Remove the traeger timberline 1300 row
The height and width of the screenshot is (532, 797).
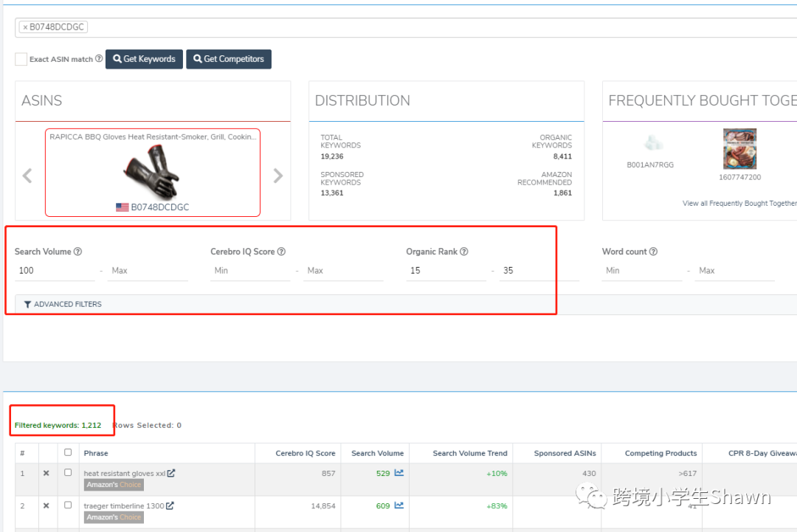click(x=46, y=505)
